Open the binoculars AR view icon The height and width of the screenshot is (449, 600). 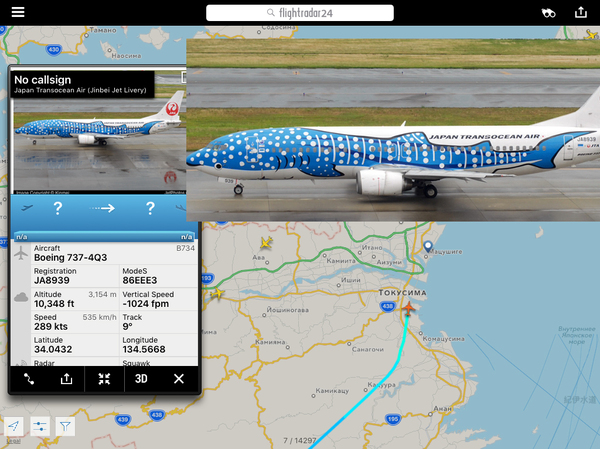[548, 13]
